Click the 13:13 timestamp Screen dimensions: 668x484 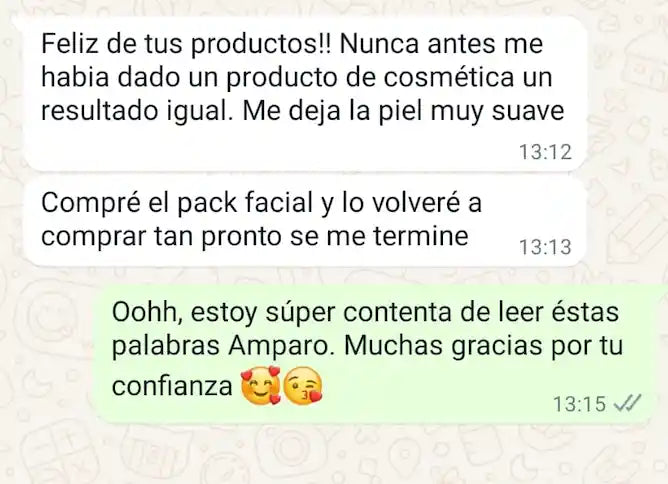pos(545,247)
